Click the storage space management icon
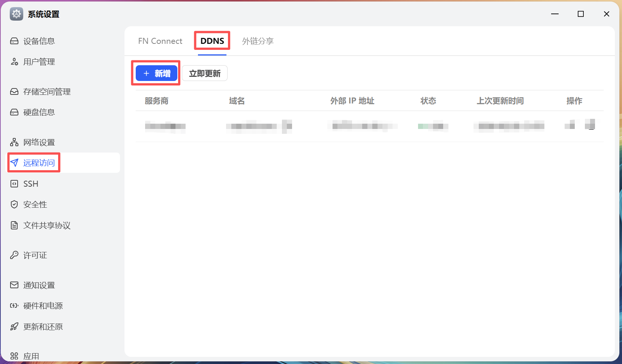Image resolution: width=622 pixels, height=364 pixels. click(14, 91)
